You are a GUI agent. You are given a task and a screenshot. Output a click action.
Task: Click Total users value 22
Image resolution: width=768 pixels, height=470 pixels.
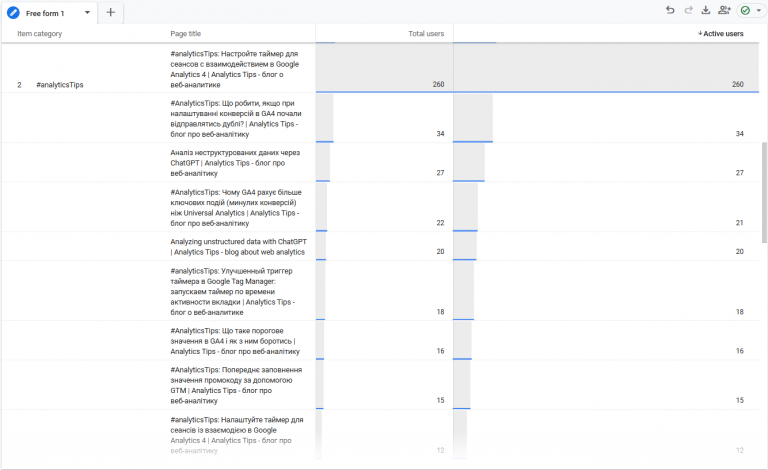point(440,223)
